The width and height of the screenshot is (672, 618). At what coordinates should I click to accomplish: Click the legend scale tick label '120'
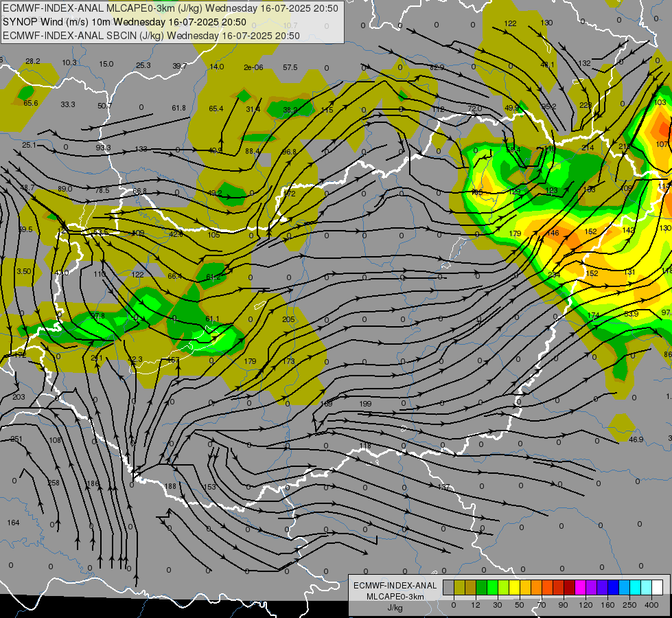[586, 605]
